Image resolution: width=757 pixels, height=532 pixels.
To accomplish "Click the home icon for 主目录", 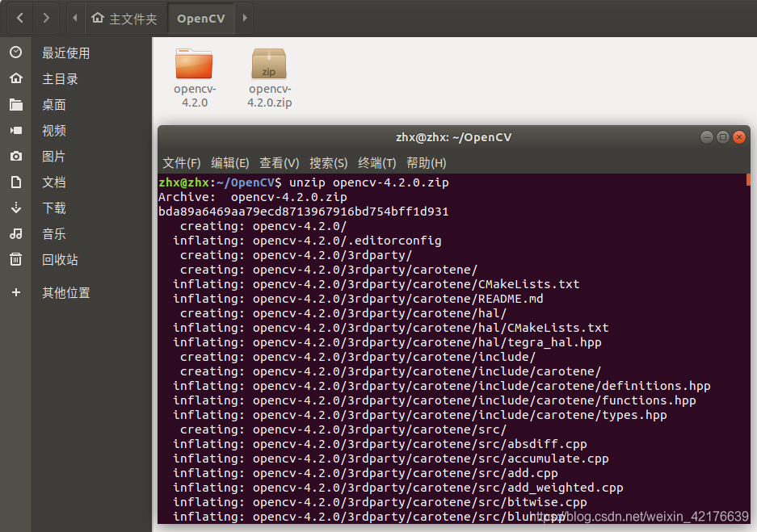I will point(16,78).
